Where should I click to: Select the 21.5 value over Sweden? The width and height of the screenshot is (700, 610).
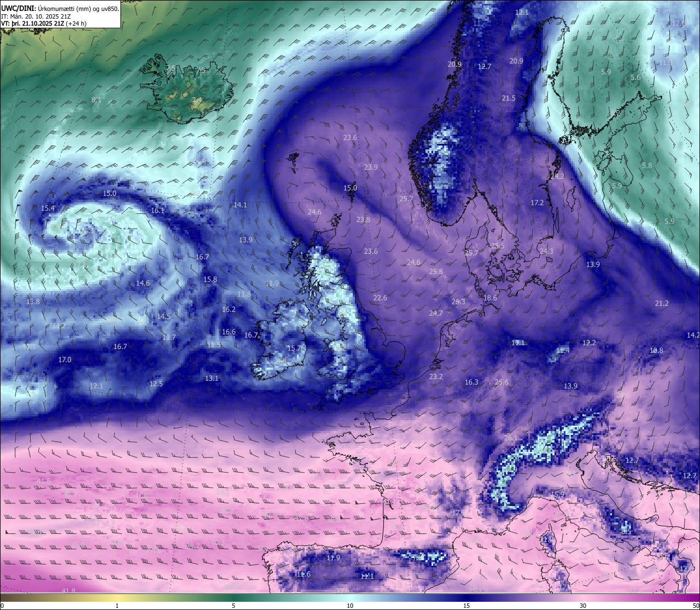509,98
